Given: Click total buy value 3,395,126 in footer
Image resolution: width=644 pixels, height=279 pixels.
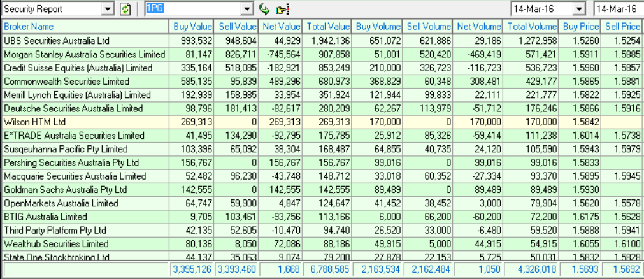Looking at the screenshot, I should tap(191, 269).
